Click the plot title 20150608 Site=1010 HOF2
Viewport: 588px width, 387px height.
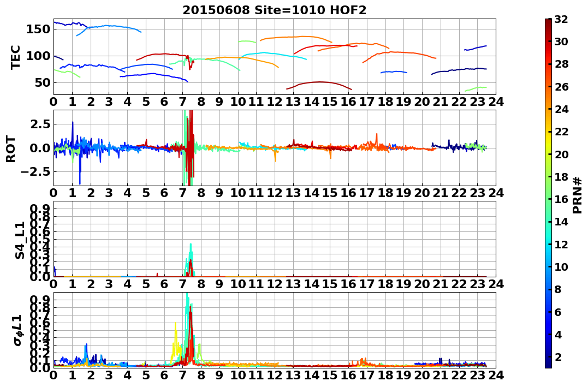click(274, 10)
